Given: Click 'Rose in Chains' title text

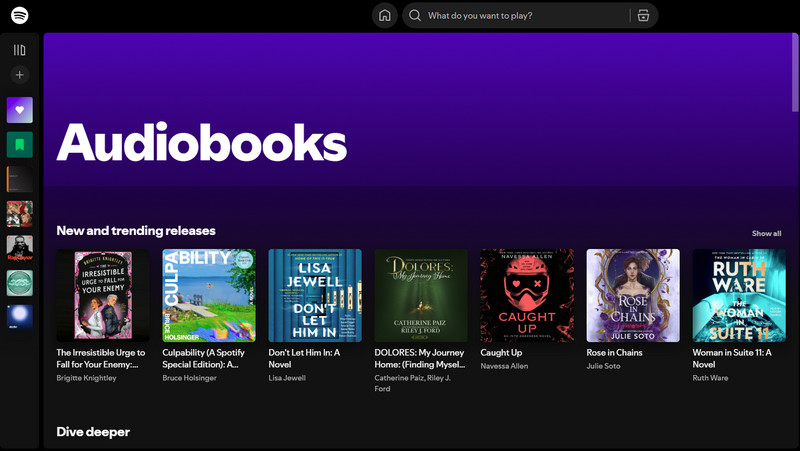Looking at the screenshot, I should [x=614, y=353].
